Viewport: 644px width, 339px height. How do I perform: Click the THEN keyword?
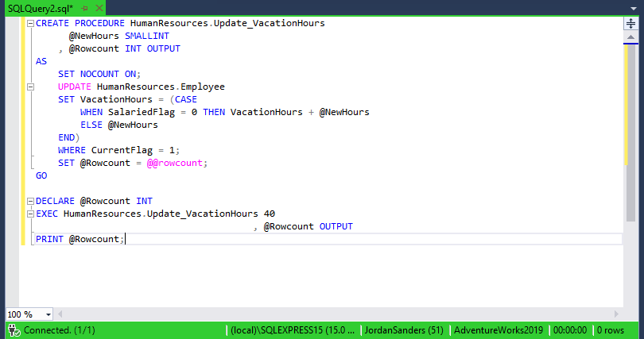(x=214, y=112)
